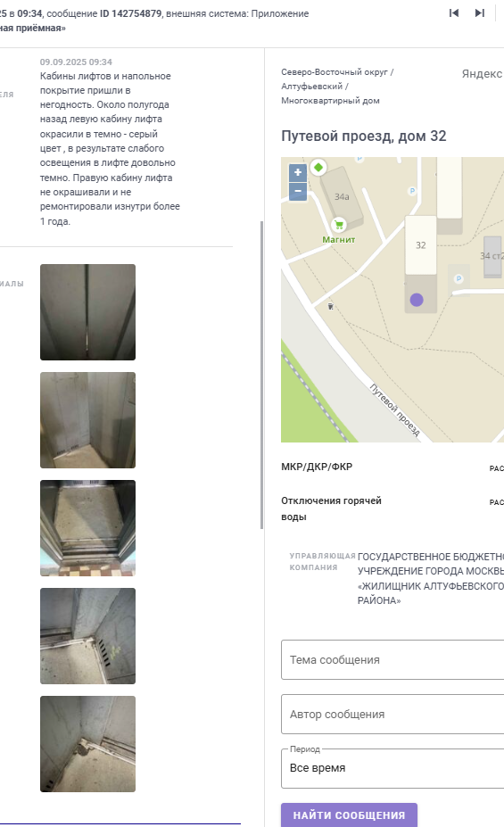
Task: Jump to the last message arrow icon
Action: pos(479,13)
